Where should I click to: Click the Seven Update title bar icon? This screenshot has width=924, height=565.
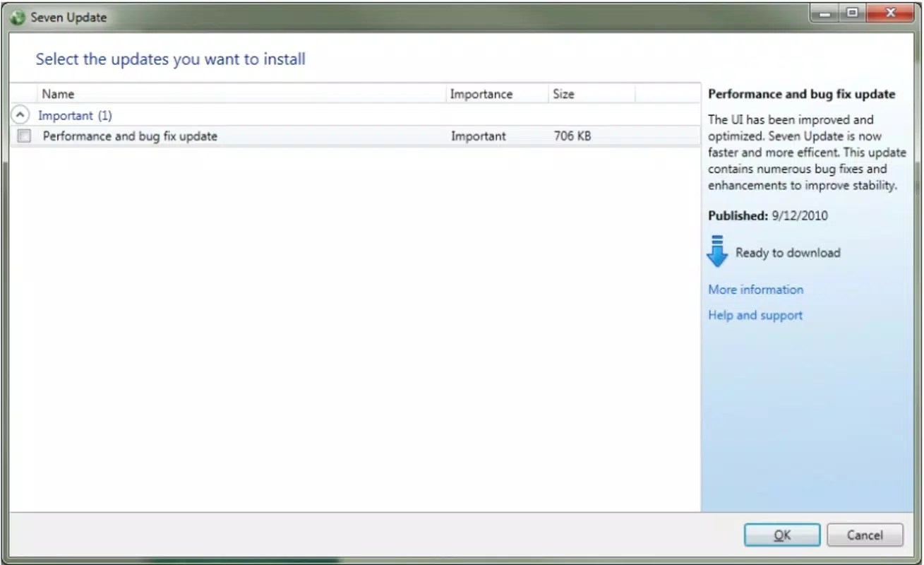coord(18,18)
